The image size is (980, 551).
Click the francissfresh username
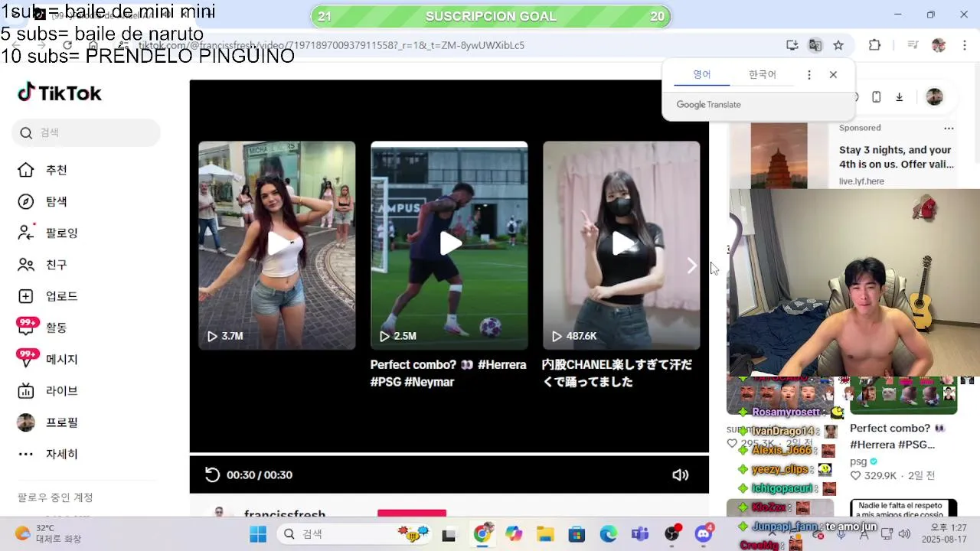coord(285,514)
